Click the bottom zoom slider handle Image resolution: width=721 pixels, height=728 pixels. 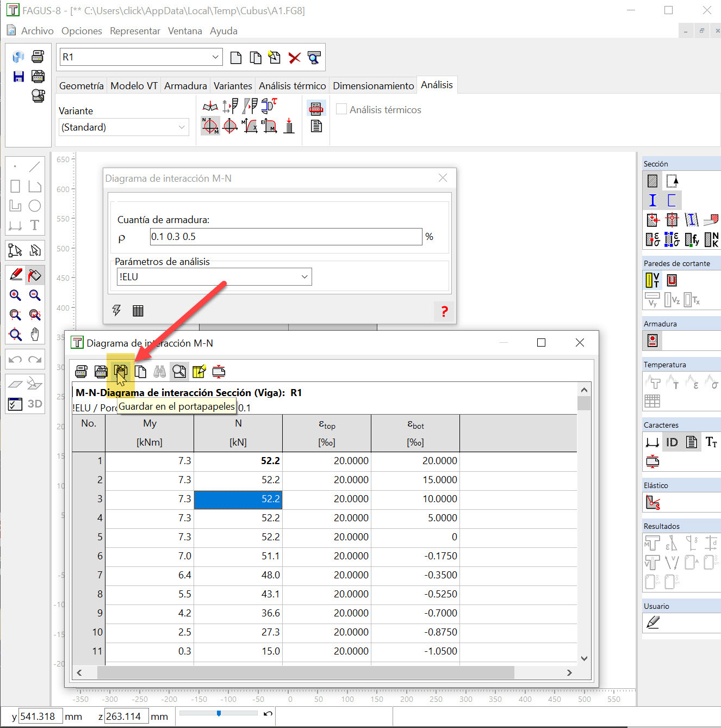(219, 713)
